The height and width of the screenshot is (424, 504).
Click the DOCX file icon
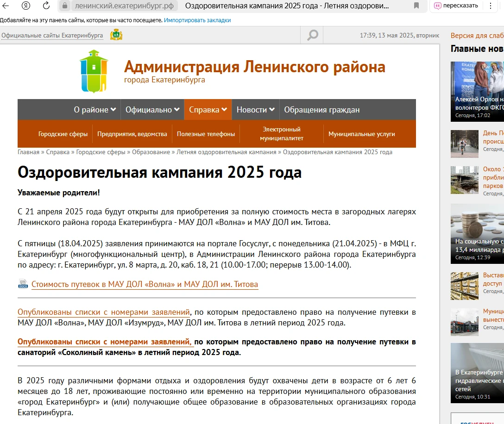coord(23,284)
